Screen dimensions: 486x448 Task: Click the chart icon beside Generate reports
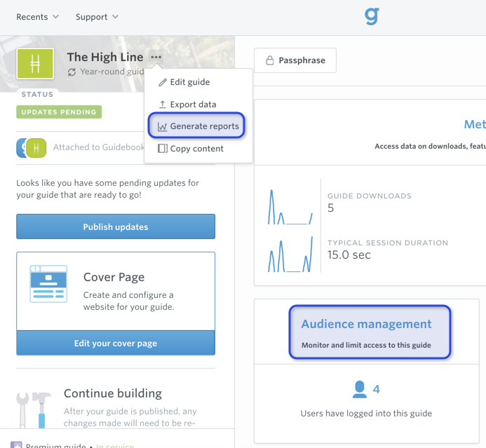tap(162, 126)
